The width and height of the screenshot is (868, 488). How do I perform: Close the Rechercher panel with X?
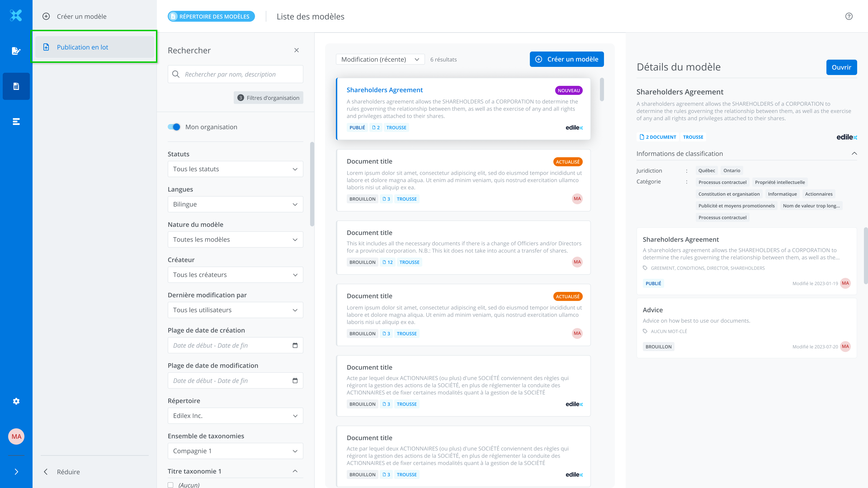tap(297, 50)
